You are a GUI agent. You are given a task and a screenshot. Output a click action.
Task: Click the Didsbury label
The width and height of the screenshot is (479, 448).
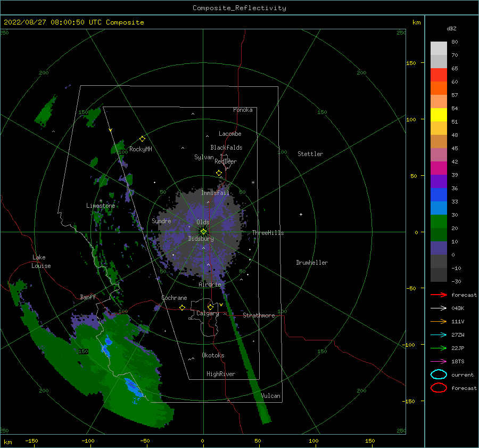point(201,239)
